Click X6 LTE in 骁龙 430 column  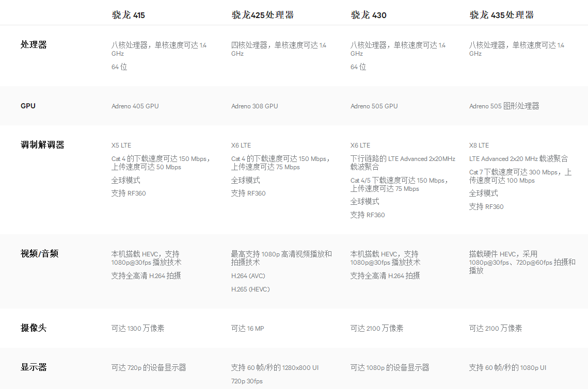360,145
